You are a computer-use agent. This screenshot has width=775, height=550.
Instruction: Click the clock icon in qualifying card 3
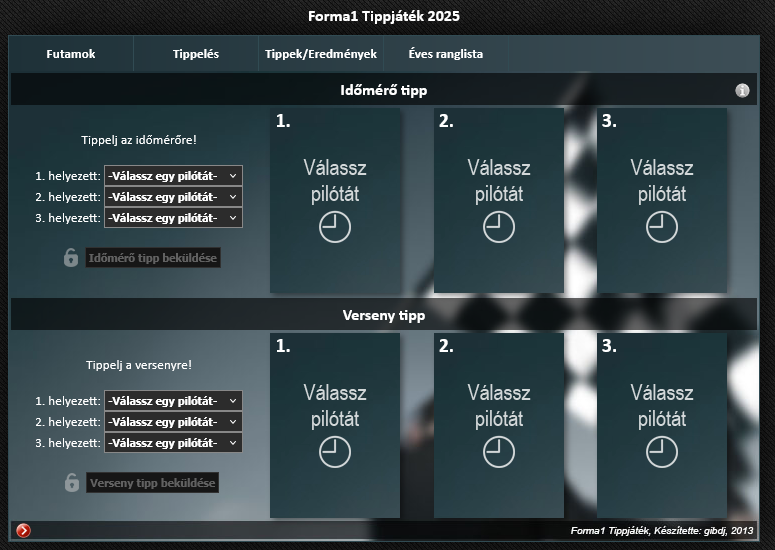[x=662, y=228]
